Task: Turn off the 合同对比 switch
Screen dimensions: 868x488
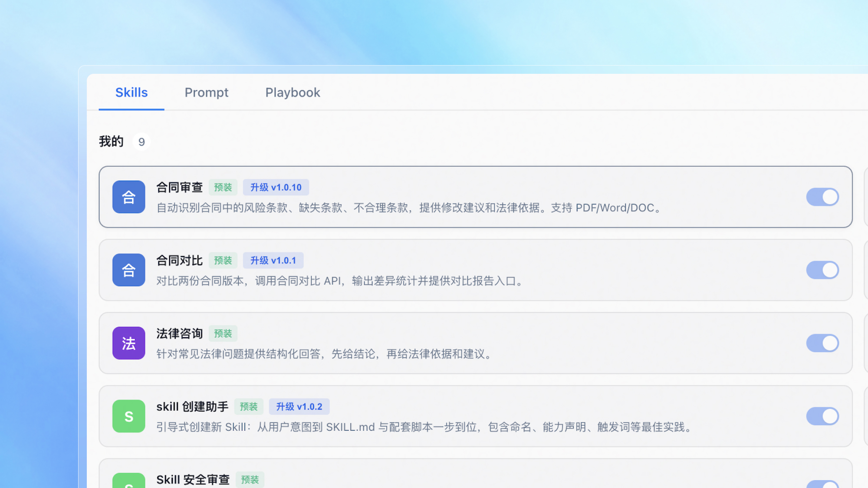Action: point(822,270)
